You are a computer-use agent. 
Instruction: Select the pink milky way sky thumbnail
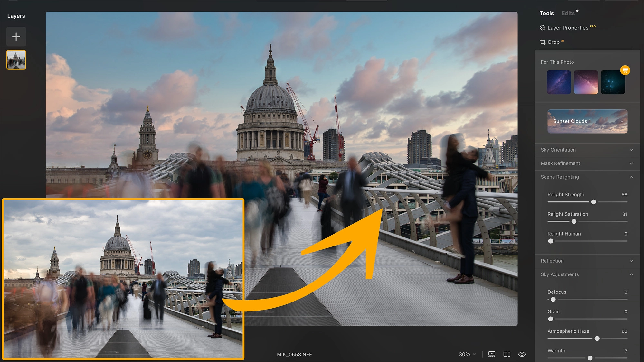(x=586, y=82)
